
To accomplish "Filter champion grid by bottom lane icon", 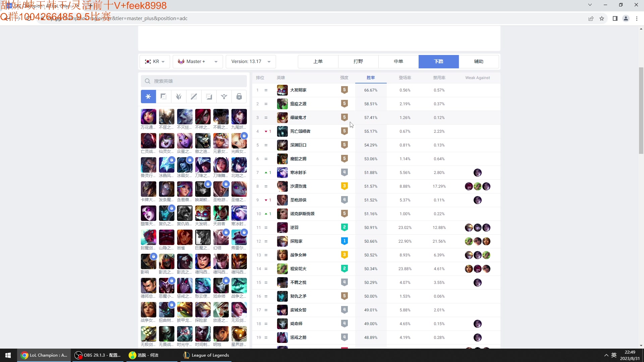I will (x=209, y=97).
